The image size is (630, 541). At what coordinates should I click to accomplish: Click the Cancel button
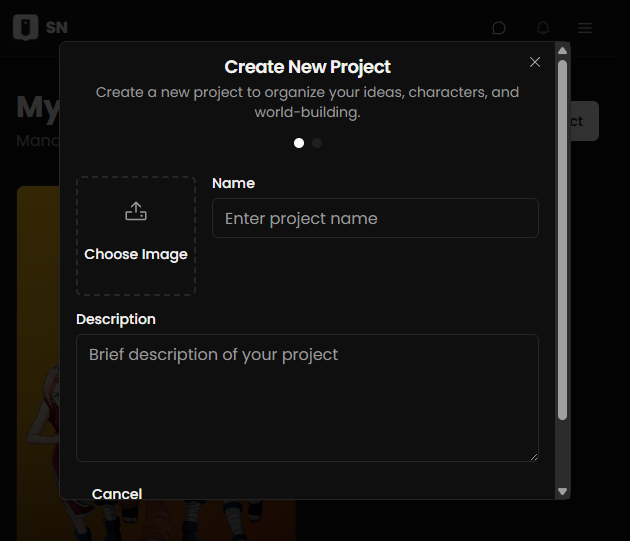pos(117,494)
